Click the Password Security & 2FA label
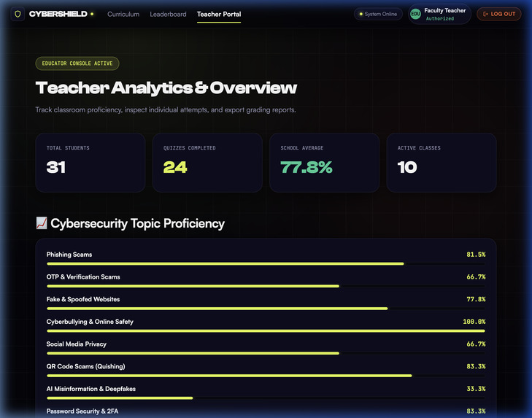The width and height of the screenshot is (532, 418). coord(82,411)
